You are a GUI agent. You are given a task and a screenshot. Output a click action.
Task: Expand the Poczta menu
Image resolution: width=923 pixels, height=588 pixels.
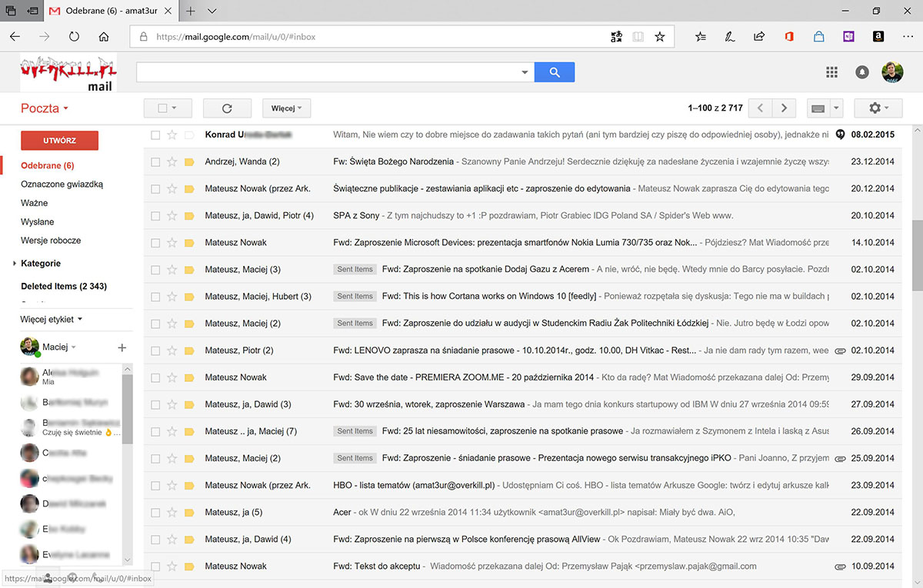(45, 108)
